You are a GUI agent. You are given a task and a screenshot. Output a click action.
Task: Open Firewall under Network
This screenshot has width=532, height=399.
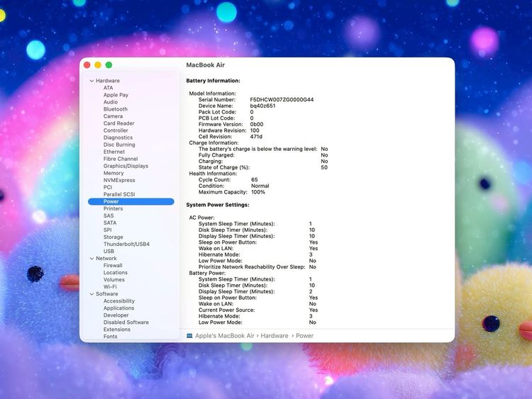(113, 266)
